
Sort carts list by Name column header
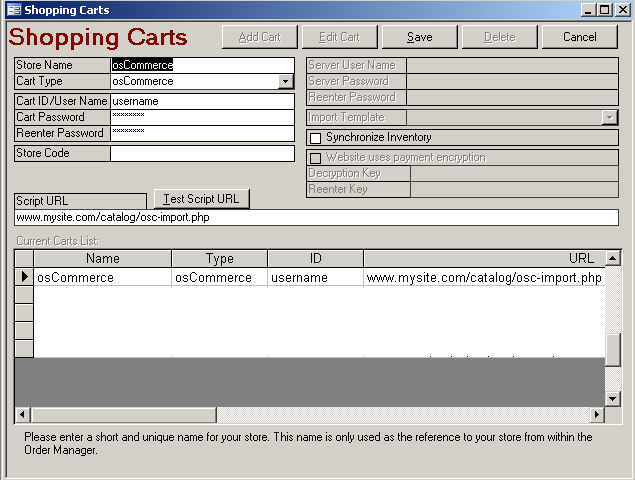tap(102, 258)
